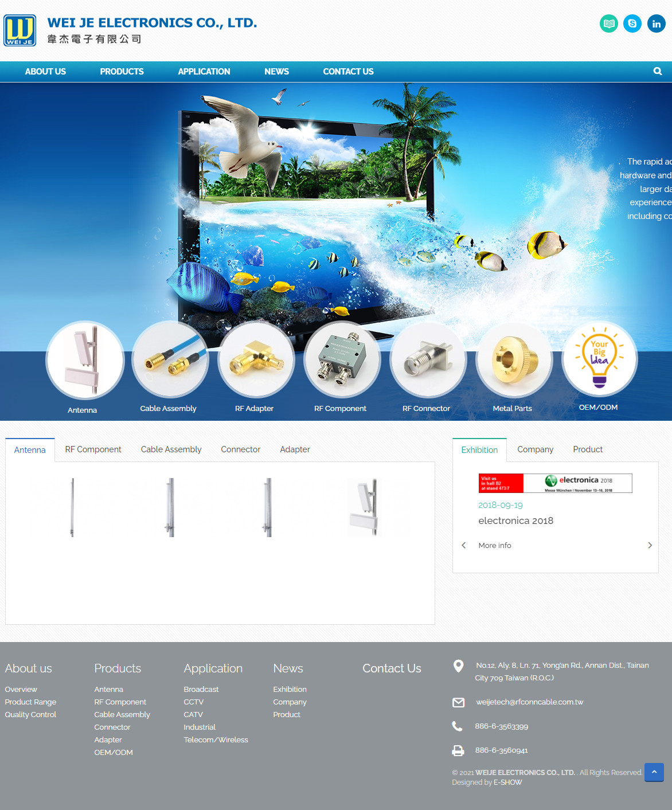Click the More info link

495,546
